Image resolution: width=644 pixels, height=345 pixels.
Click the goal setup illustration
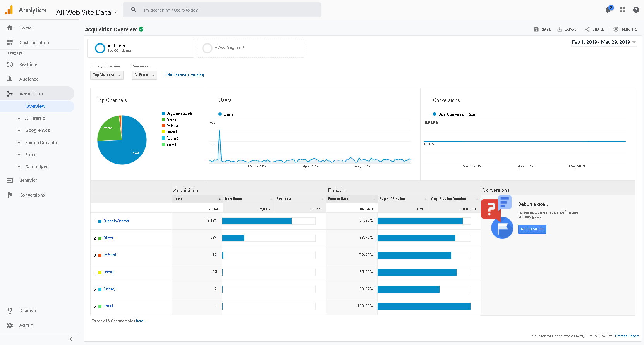[497, 217]
